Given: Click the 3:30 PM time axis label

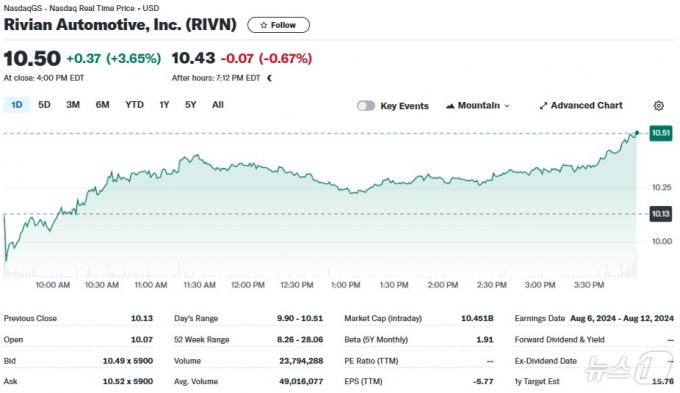Looking at the screenshot, I should [589, 285].
